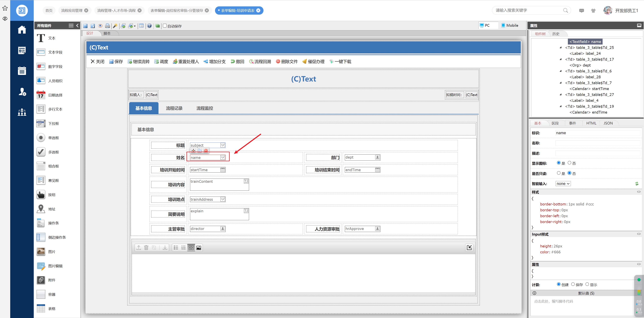Select 保存 radio for 计算
The image size is (644, 318).
(x=573, y=284)
